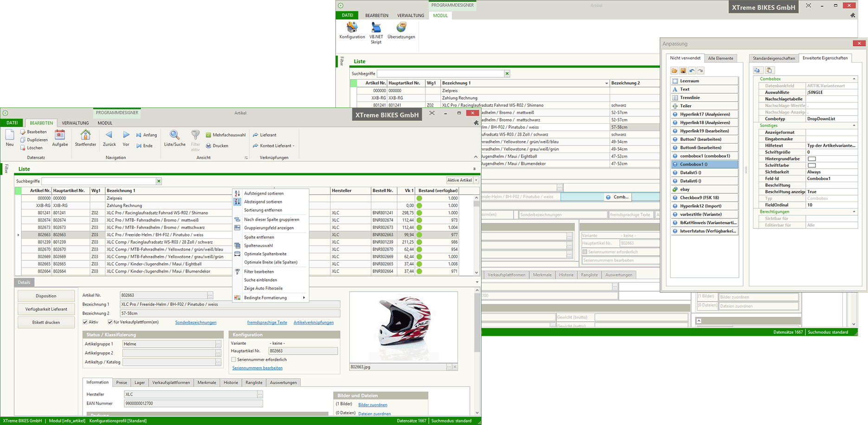Switch to MODUL tab in front window
This screenshot has height=425, width=868.
tap(105, 123)
